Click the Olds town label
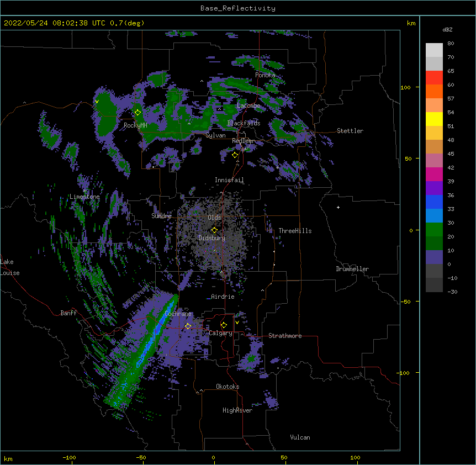476x465 pixels. (214, 218)
